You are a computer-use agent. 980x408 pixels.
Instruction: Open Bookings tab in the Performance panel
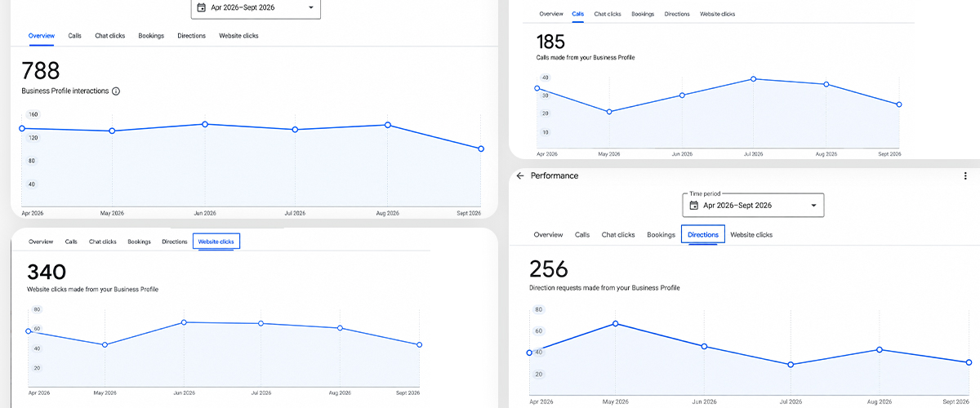click(661, 235)
